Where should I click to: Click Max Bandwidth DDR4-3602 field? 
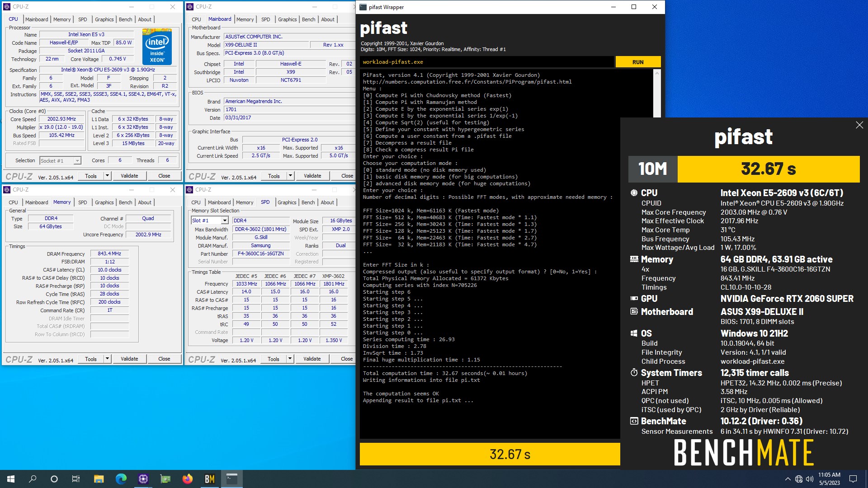(261, 229)
